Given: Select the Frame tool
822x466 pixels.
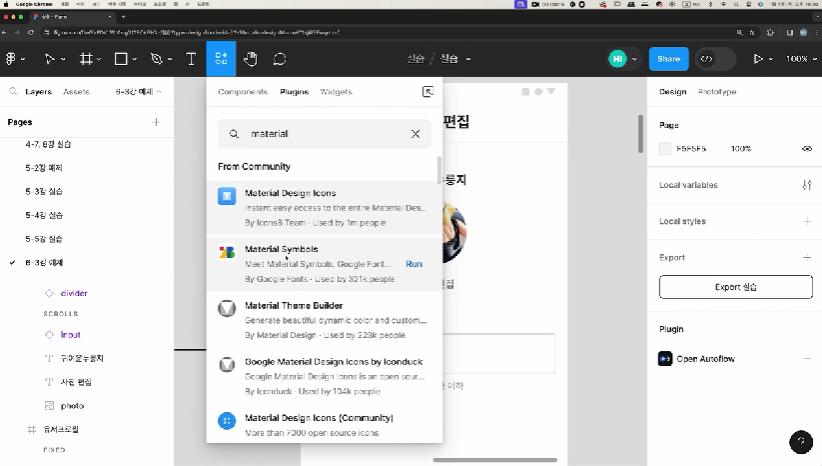Looking at the screenshot, I should (86, 59).
